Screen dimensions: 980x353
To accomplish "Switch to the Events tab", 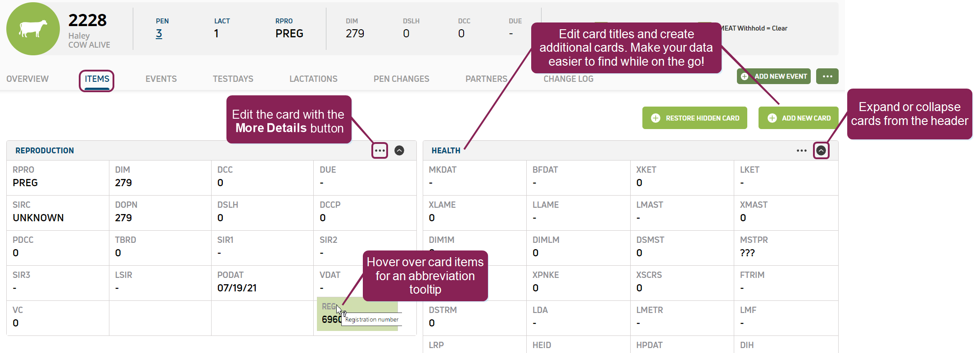I will coord(161,79).
